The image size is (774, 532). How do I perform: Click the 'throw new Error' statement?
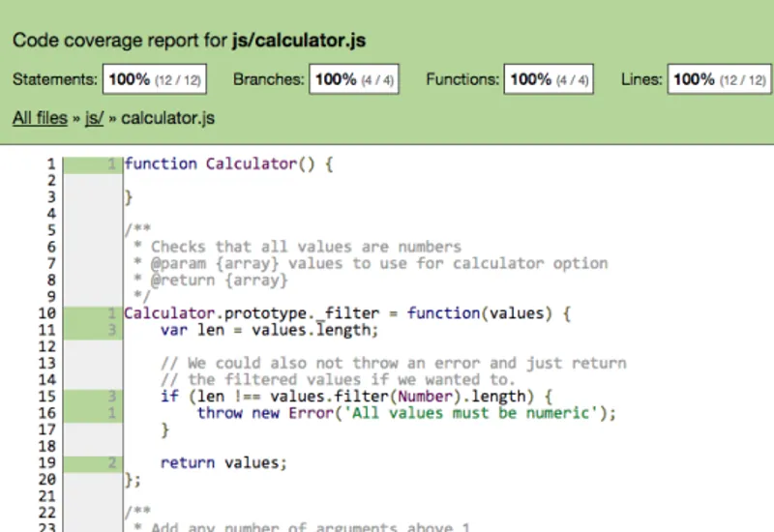(406, 413)
